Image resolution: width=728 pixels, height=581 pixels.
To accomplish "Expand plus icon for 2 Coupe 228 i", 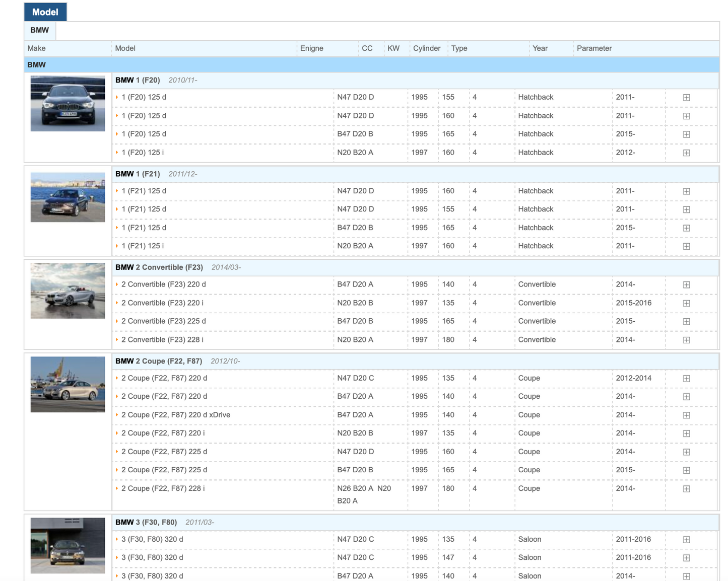I will click(x=686, y=489).
